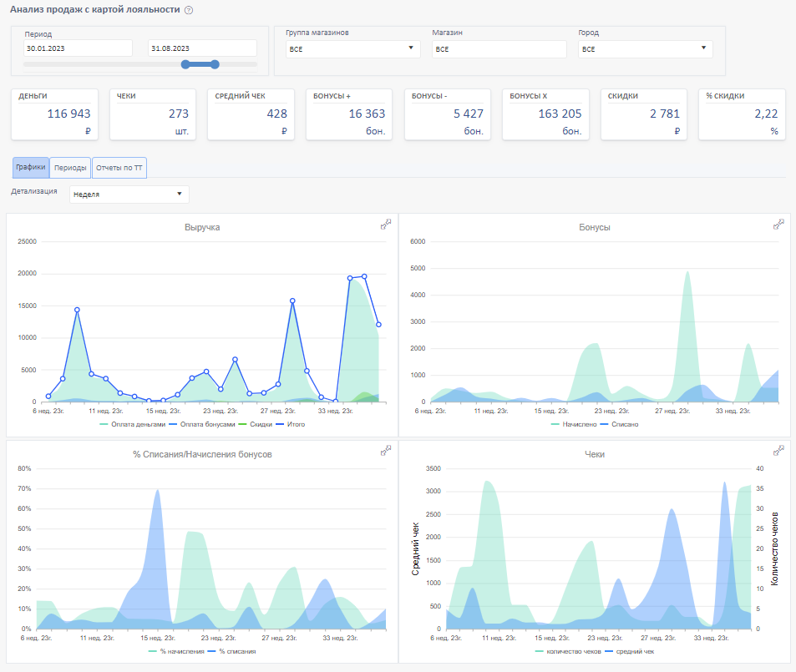This screenshot has width=796, height=672.
Task: Expand the Бонусы chart to fullscreen
Action: point(778,224)
